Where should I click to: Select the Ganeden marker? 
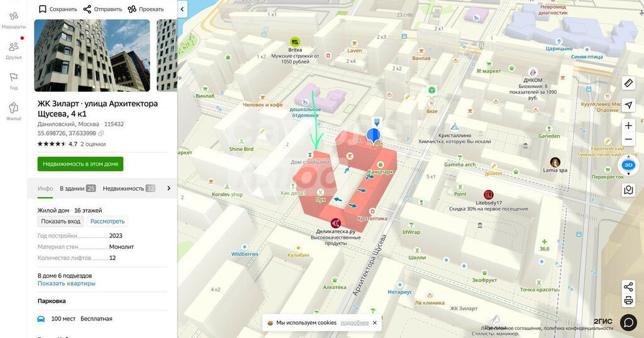tap(549, 129)
